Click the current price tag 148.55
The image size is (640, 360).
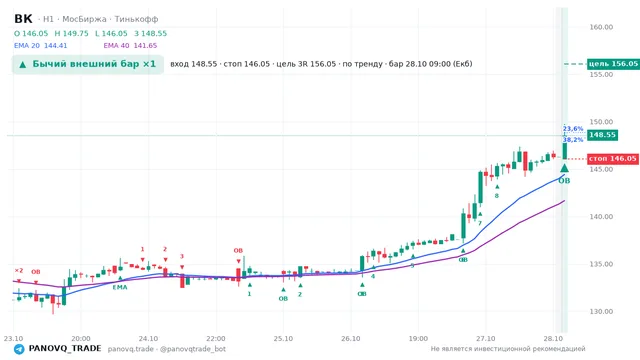pos(602,135)
